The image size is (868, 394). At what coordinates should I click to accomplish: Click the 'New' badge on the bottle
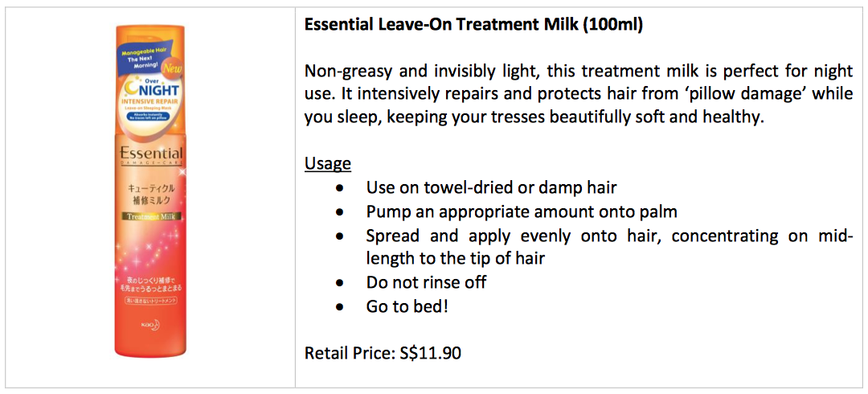pos(172,70)
